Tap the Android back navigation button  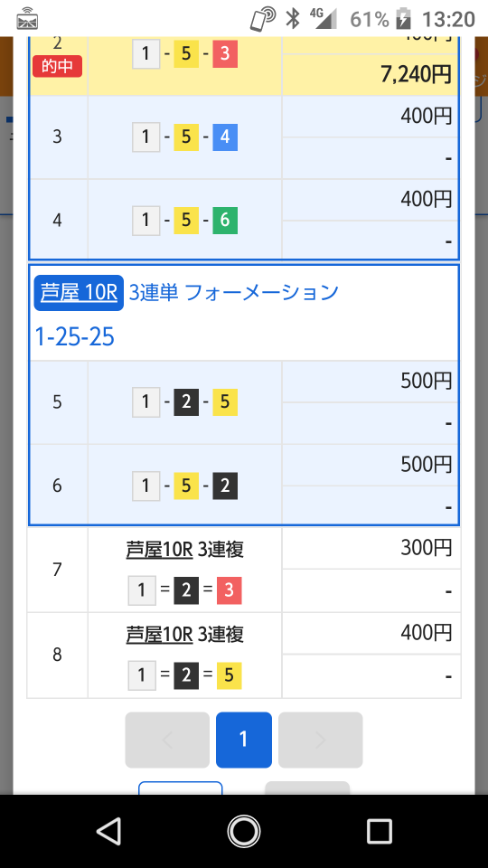tap(109, 832)
